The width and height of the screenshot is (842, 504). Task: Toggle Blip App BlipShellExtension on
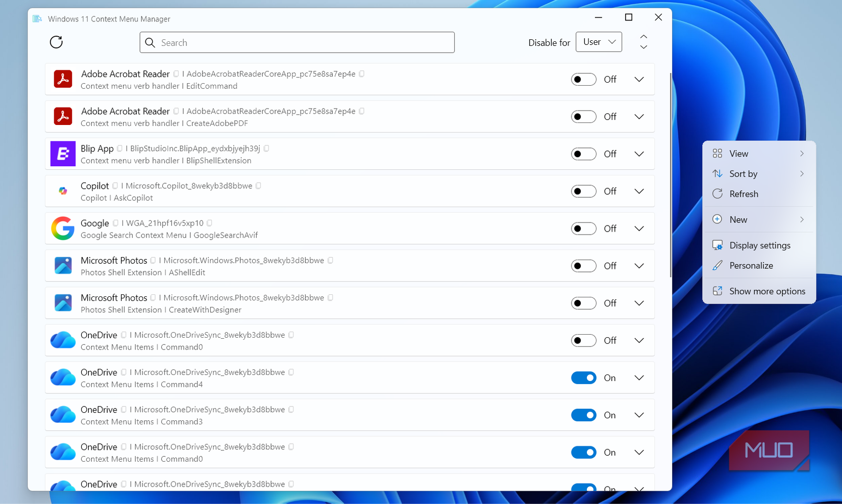pos(583,154)
